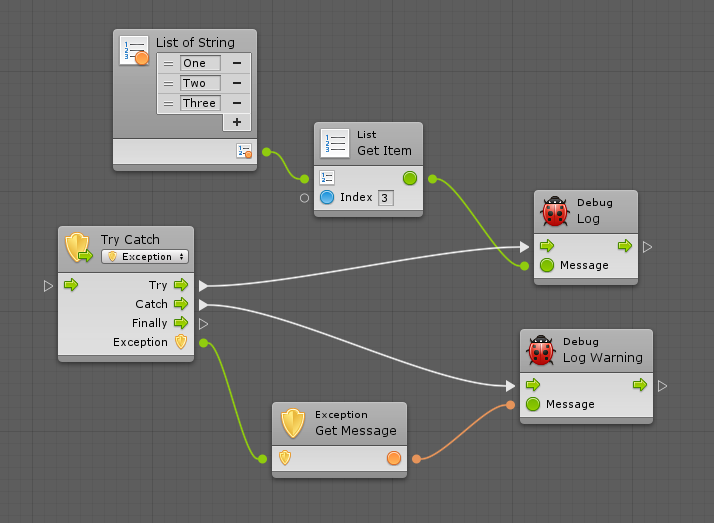Click the orange output port on Get Message
Image resolution: width=714 pixels, height=523 pixels.
tap(393, 458)
